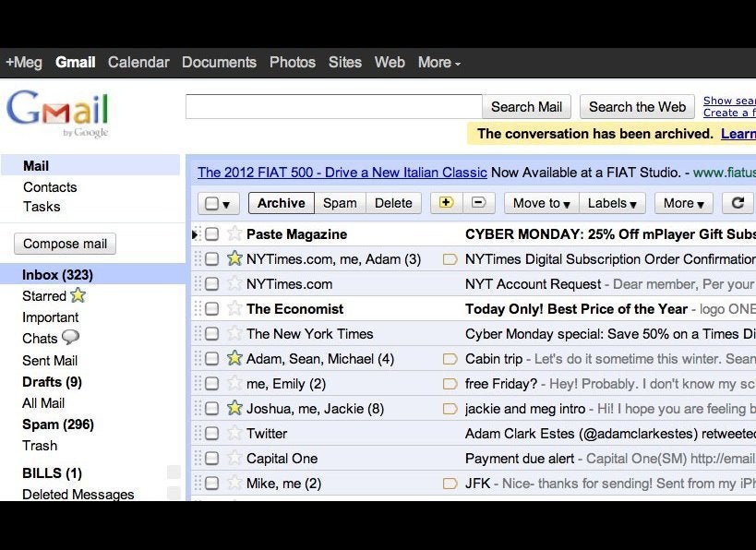The width and height of the screenshot is (756, 550).
Task: Star the Twitter email
Action: (x=234, y=433)
